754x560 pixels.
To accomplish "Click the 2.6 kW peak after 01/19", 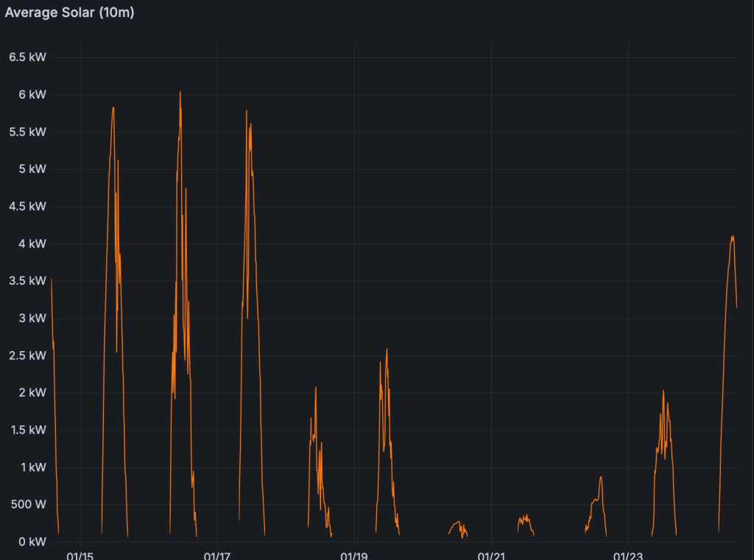I will point(387,350).
